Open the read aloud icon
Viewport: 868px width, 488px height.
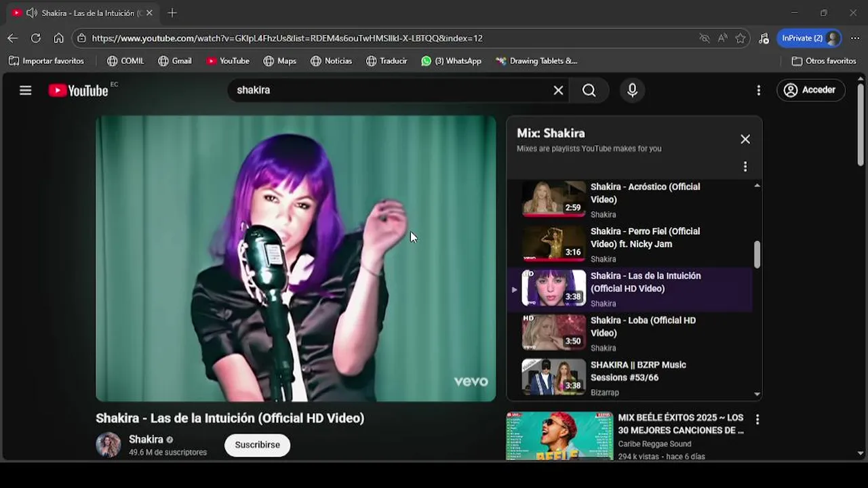pyautogui.click(x=723, y=38)
